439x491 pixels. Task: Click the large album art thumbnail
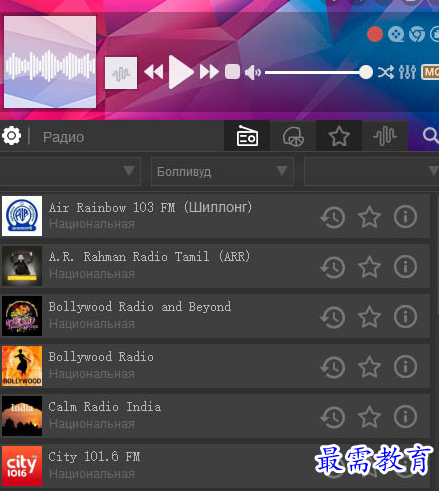point(50,62)
